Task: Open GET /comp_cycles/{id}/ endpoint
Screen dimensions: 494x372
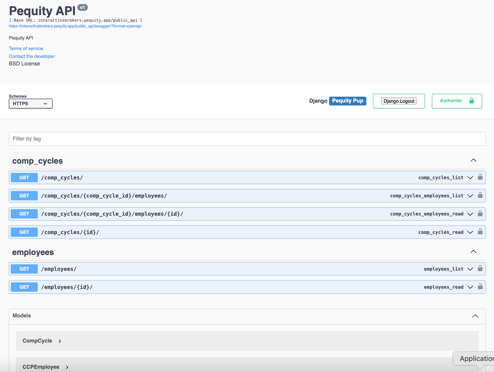Action: coord(247,232)
